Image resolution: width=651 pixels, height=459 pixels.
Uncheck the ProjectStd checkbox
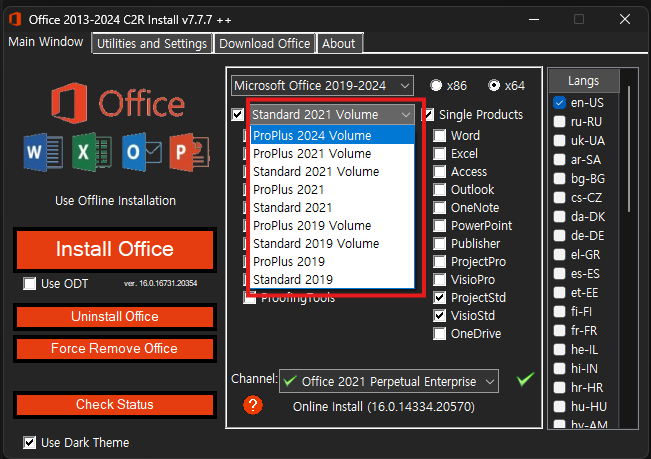[439, 298]
